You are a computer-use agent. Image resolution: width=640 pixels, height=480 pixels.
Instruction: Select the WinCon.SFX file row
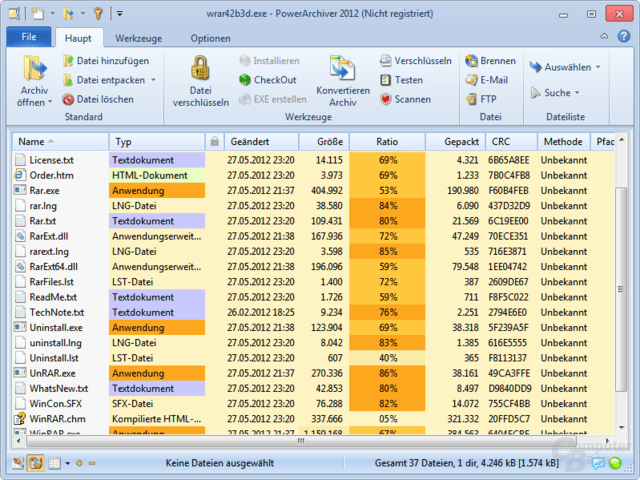pyautogui.click(x=313, y=404)
